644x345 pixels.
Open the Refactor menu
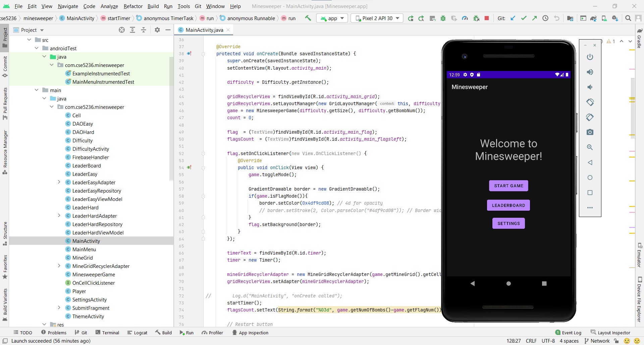(133, 6)
